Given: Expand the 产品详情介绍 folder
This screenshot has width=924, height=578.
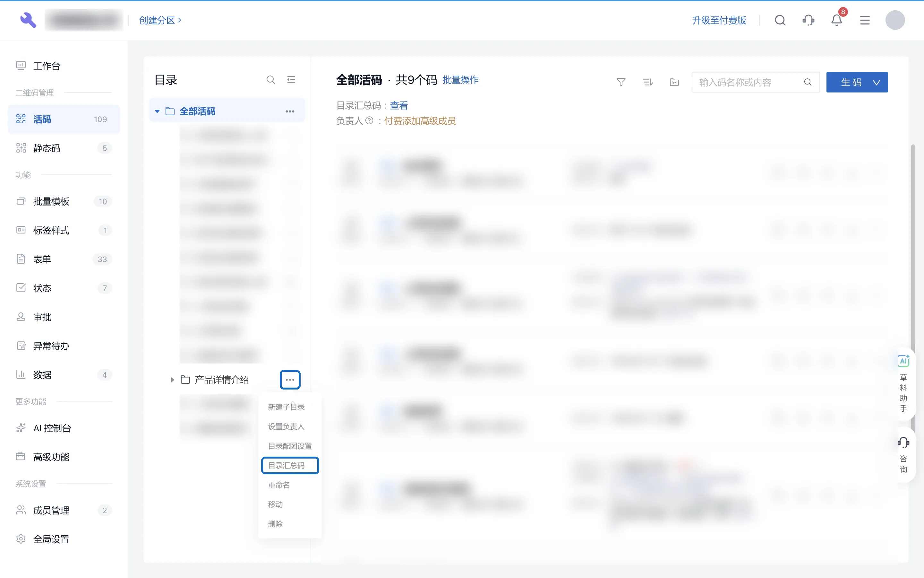Looking at the screenshot, I should pos(172,380).
